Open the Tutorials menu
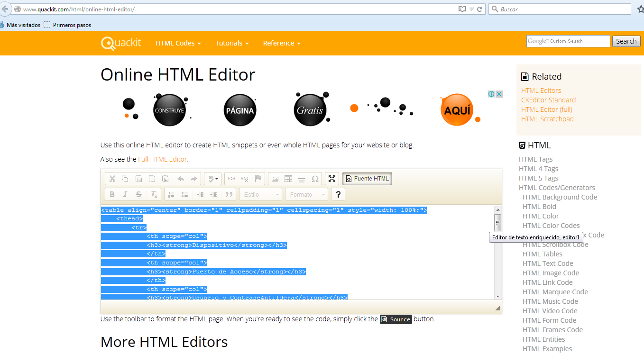The width and height of the screenshot is (644, 354). point(232,43)
